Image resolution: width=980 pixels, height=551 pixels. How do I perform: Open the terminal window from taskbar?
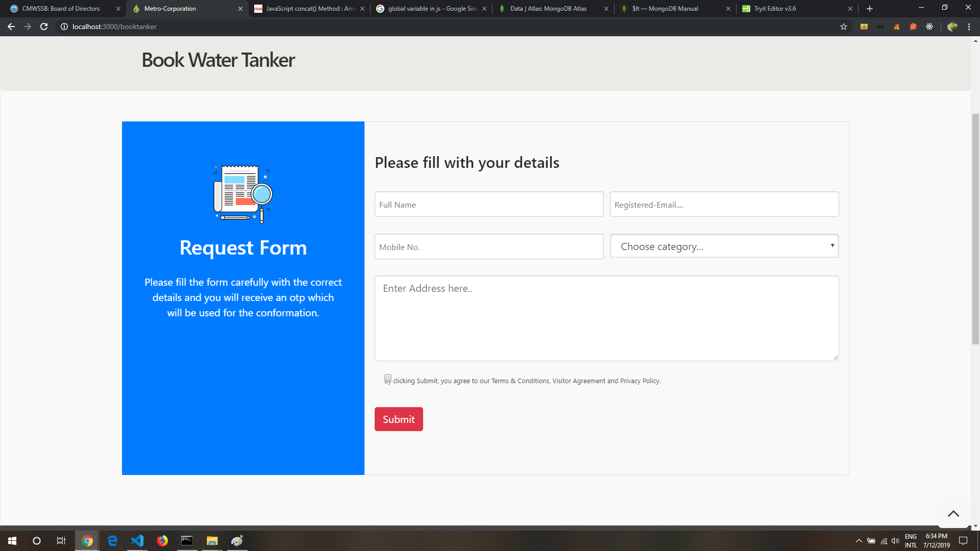(187, 541)
